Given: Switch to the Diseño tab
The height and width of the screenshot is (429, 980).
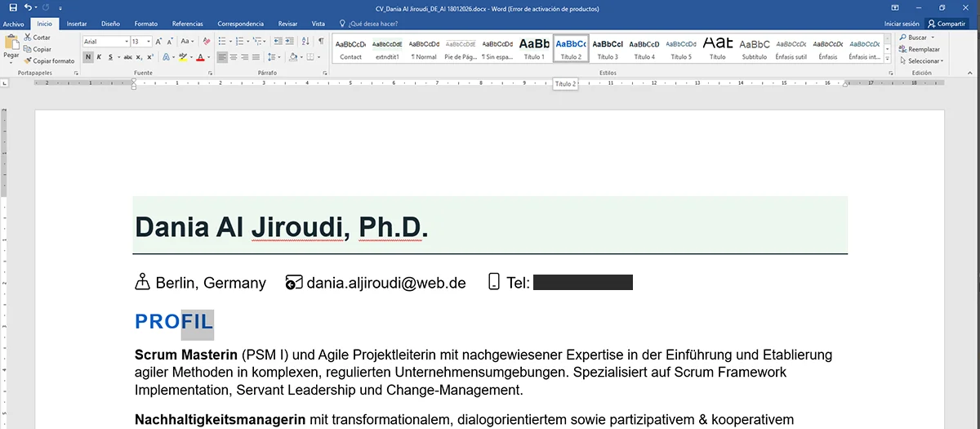Looking at the screenshot, I should coord(110,24).
